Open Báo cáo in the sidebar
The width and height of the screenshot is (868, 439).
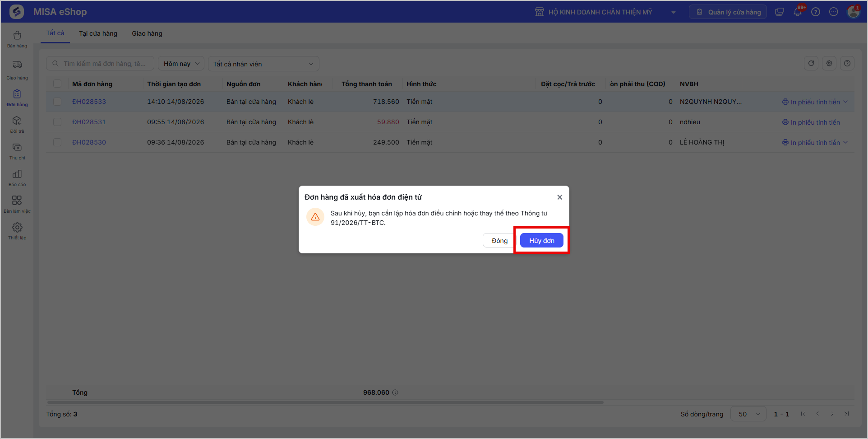click(x=17, y=178)
